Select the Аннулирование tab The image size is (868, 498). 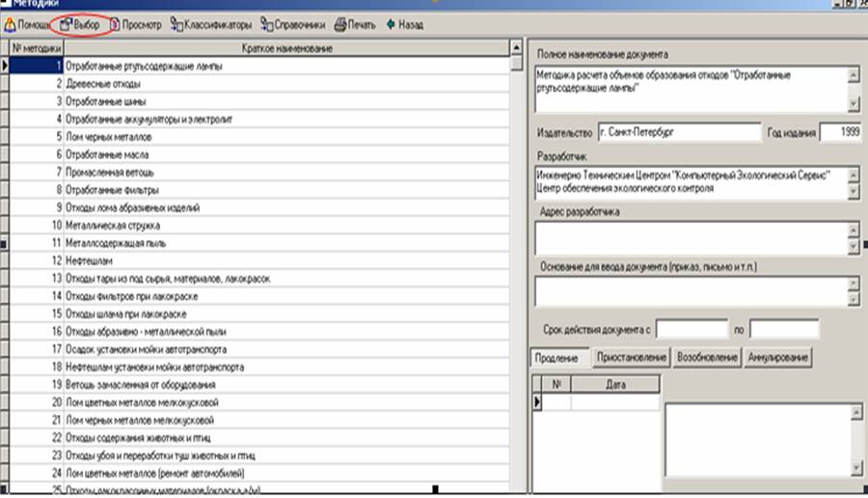click(778, 358)
